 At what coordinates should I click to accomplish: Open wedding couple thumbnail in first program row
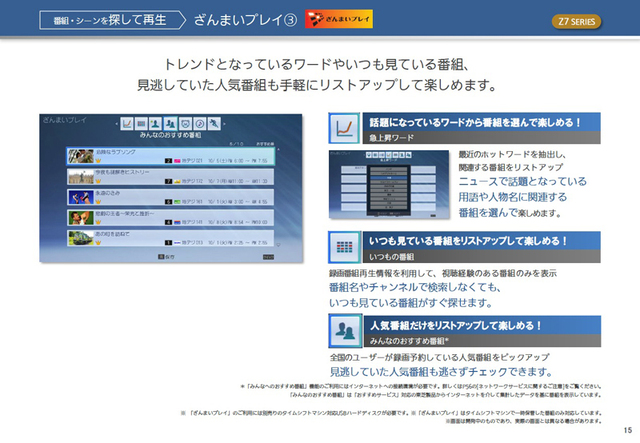tap(81, 156)
